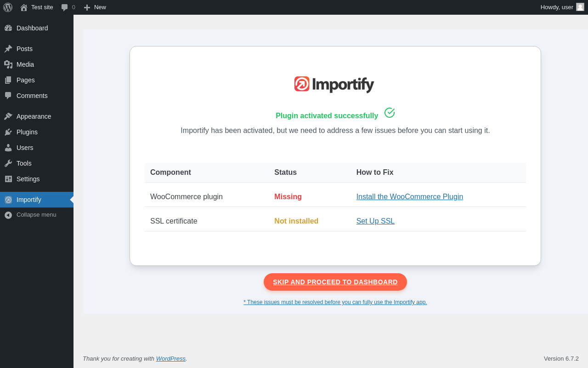The height and width of the screenshot is (368, 588).
Task: Click the Importify sidebar icon
Action: [x=8, y=200]
